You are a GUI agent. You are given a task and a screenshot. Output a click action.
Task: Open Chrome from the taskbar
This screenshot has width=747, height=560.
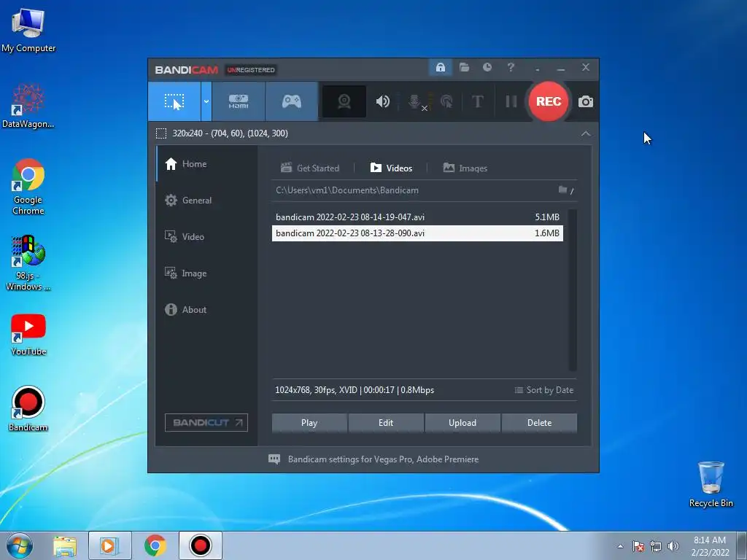[x=155, y=545]
